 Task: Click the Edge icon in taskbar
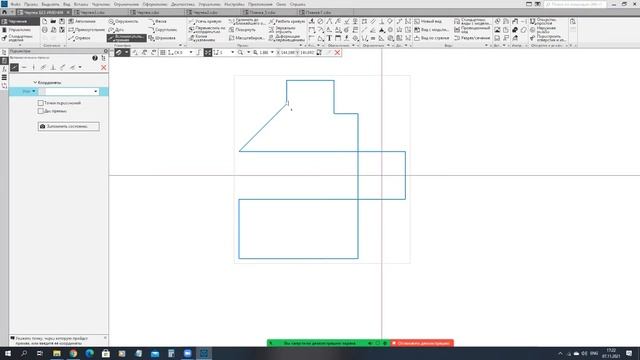(x=89, y=353)
